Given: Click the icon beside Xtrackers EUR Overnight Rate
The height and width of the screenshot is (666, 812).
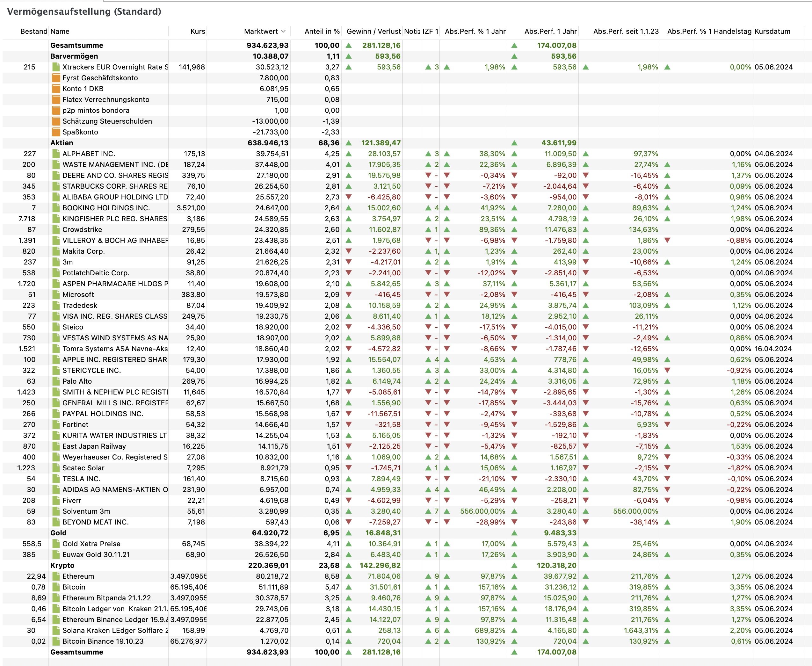Looking at the screenshot, I should [56, 67].
